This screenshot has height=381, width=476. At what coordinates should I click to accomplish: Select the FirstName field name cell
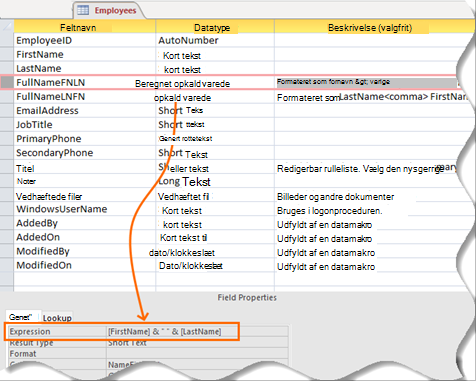(x=85, y=54)
